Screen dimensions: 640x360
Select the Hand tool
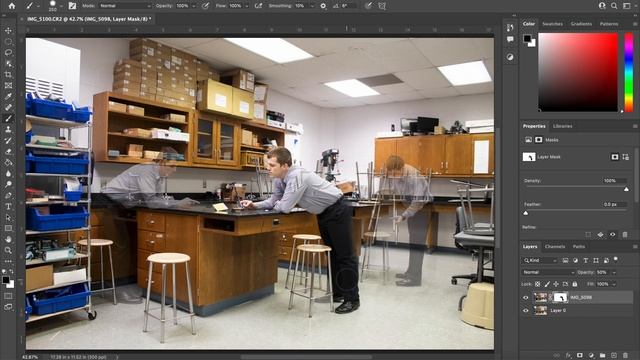8,239
